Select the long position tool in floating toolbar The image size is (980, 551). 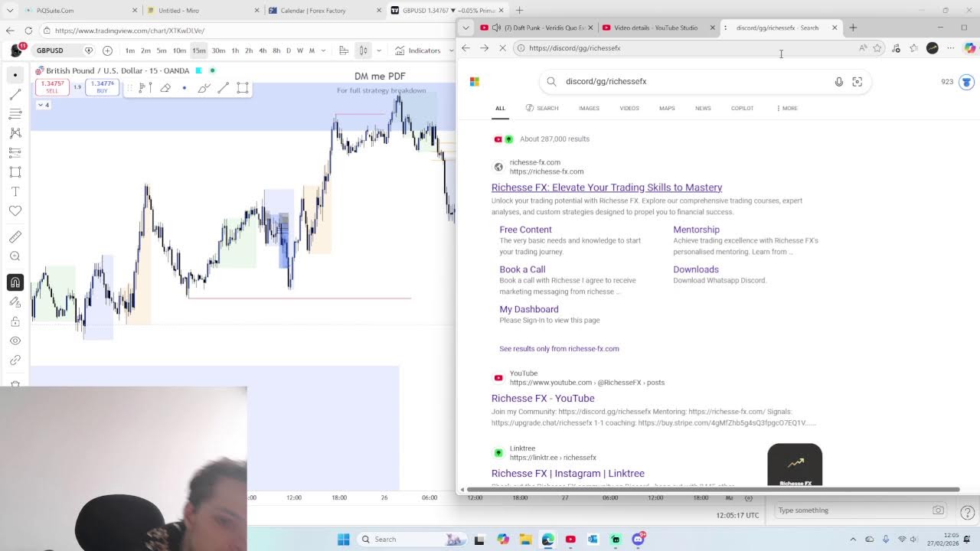[145, 88]
